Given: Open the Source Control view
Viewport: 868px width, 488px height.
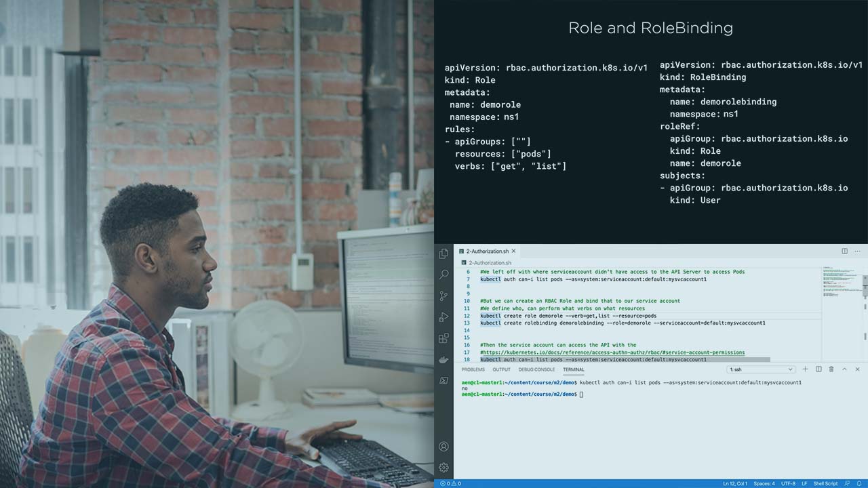Looking at the screenshot, I should (443, 296).
